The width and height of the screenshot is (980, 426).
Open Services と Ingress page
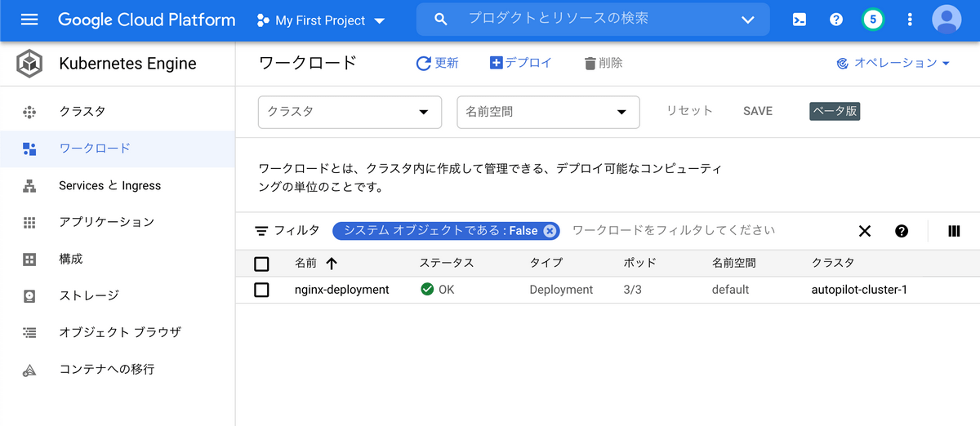coord(110,185)
